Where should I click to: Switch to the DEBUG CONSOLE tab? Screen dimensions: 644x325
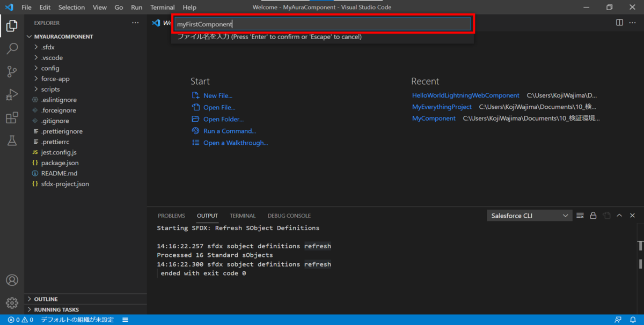coord(289,216)
